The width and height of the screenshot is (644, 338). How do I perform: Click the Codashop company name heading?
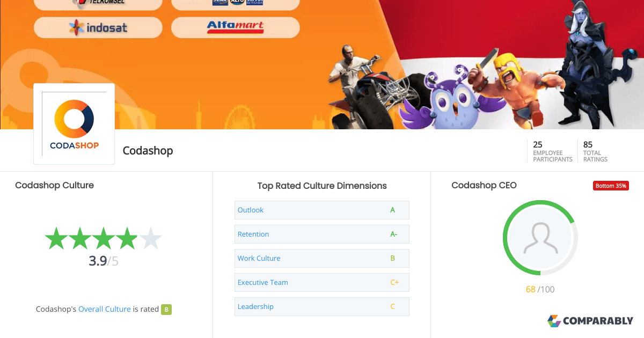pyautogui.click(x=148, y=151)
